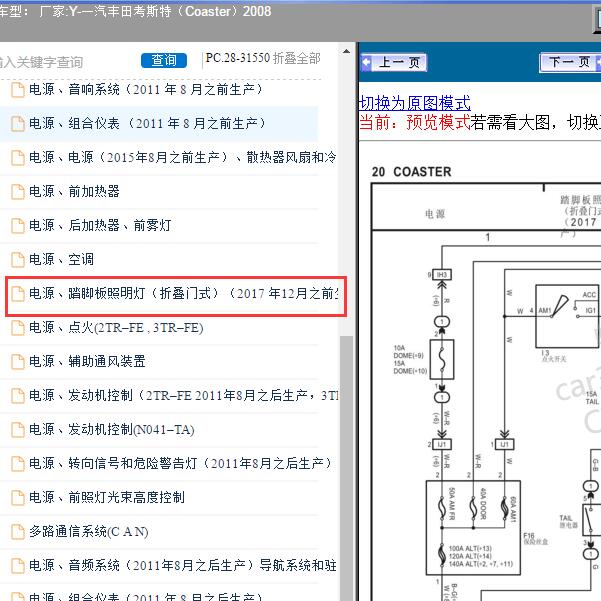This screenshot has width=601, height=601.
Task: Open 电源、转向信号和危险警告灯 entry
Action: pyautogui.click(x=180, y=463)
